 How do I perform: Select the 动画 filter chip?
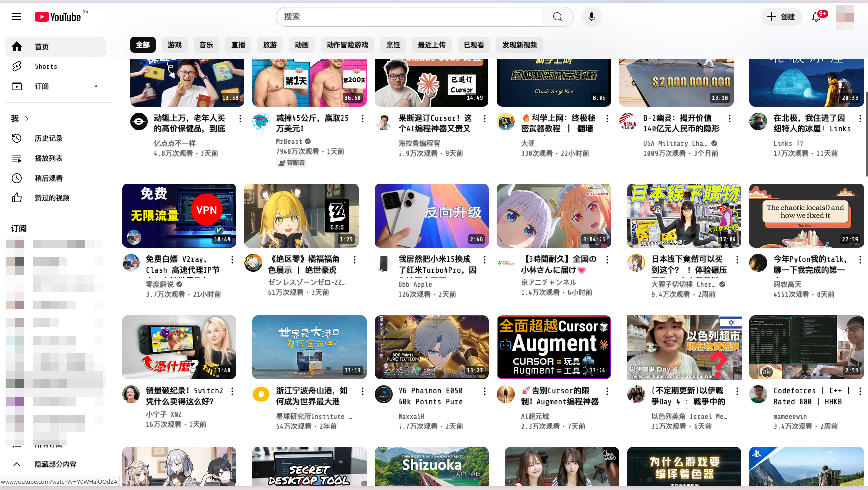click(x=302, y=45)
